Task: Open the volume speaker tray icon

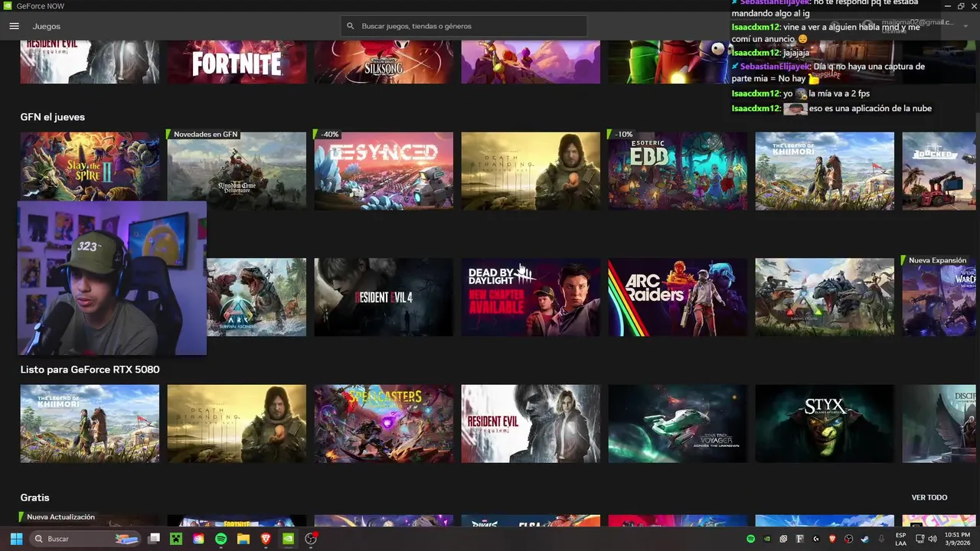Action: (x=933, y=539)
